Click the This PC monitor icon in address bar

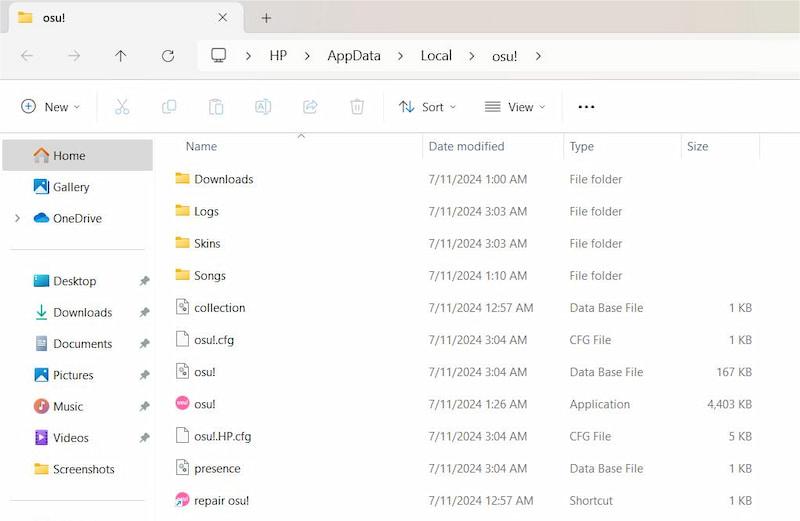[x=218, y=55]
